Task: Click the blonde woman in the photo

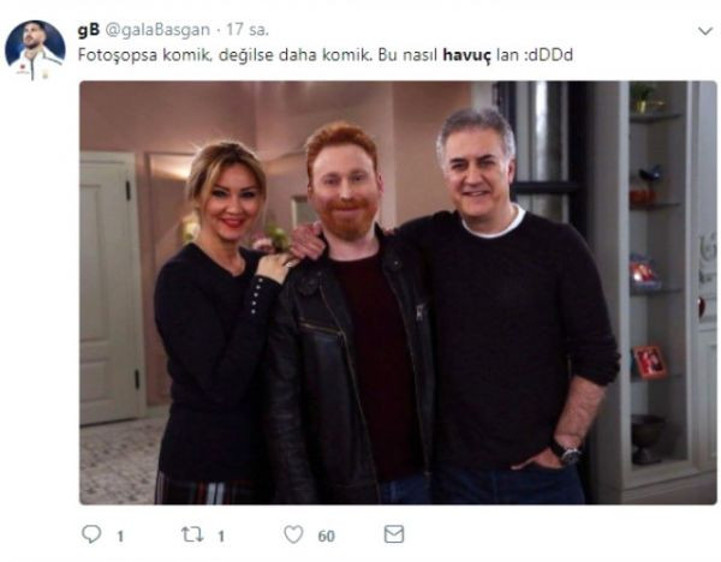Action: [218, 322]
